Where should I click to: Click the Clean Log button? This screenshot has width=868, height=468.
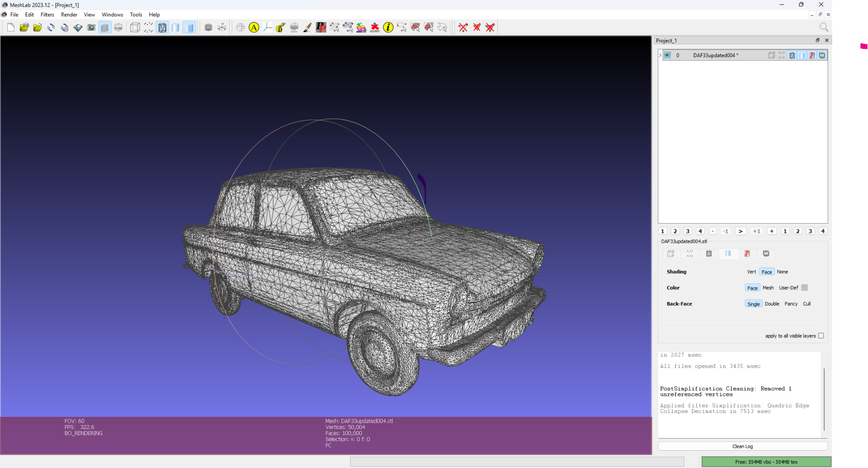742,446
